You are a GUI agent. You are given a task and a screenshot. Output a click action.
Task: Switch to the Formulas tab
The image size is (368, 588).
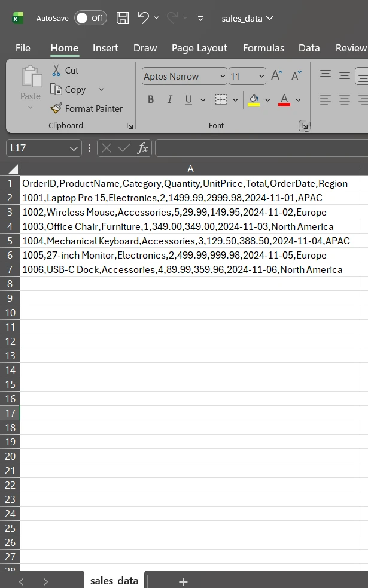pos(263,48)
